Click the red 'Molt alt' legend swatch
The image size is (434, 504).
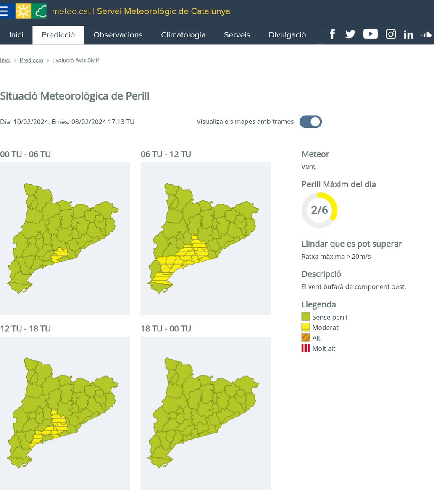[305, 348]
